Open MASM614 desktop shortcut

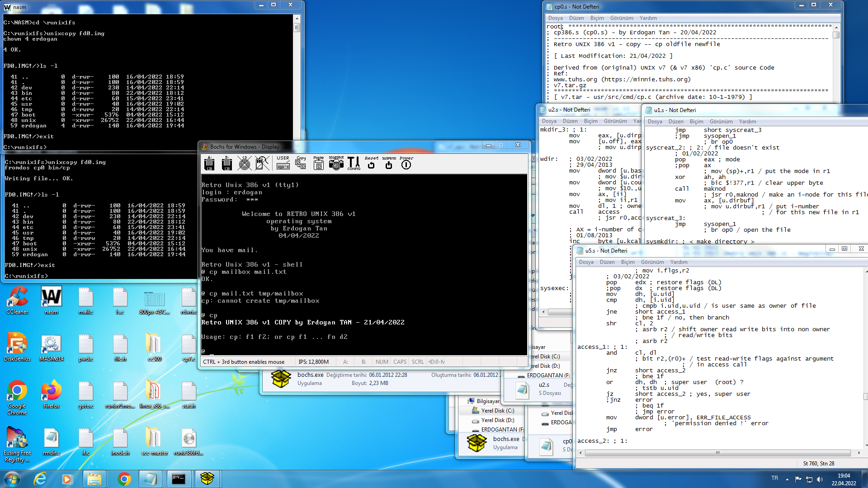pyautogui.click(x=52, y=347)
